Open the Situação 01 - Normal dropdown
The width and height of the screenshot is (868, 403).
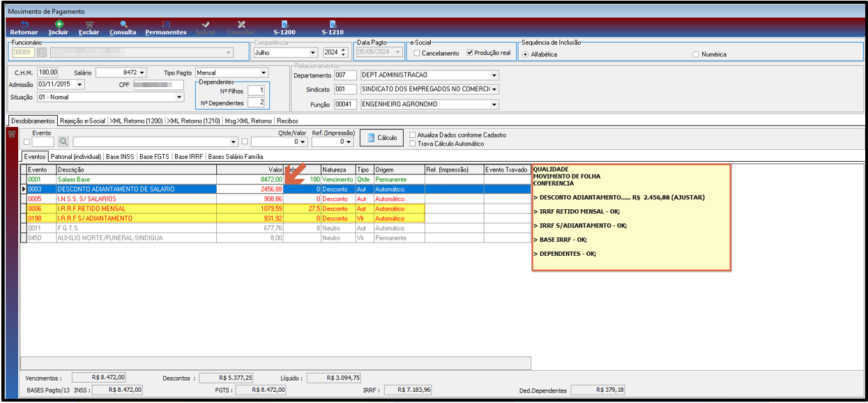[178, 97]
